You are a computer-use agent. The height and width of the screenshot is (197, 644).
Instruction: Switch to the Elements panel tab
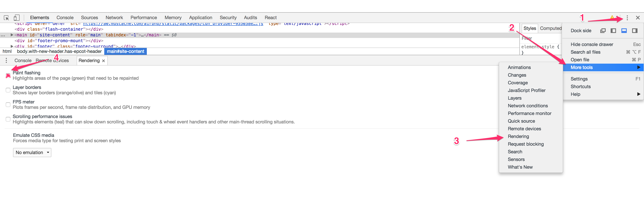coord(39,18)
